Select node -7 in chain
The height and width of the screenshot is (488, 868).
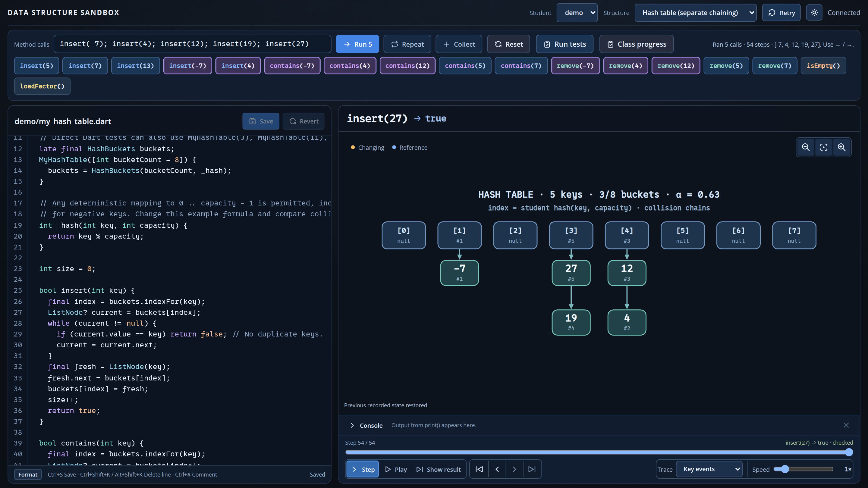(x=459, y=273)
